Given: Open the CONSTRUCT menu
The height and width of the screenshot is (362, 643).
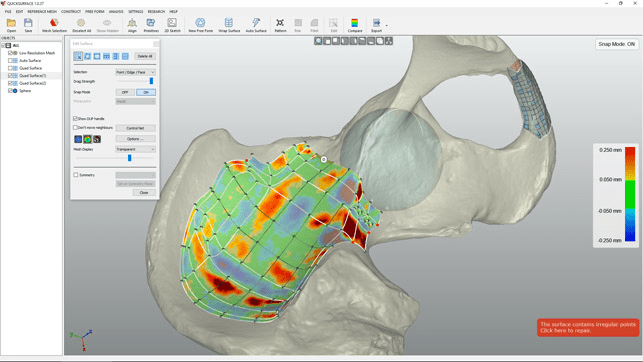Looking at the screenshot, I should tap(71, 11).
